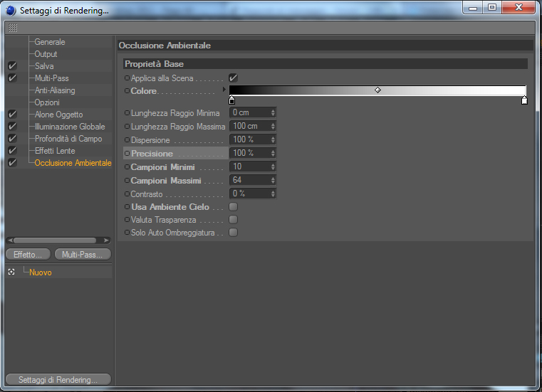Select Illuminazione Globale in the list

70,127
